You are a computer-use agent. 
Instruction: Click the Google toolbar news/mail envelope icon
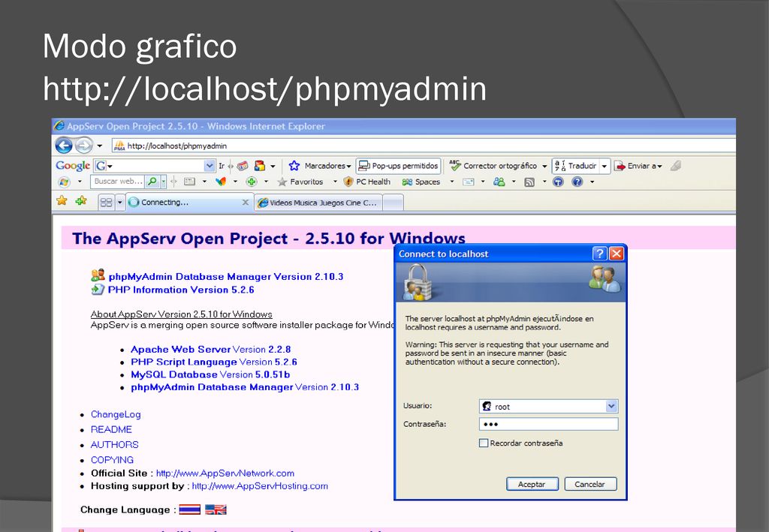pos(243,166)
